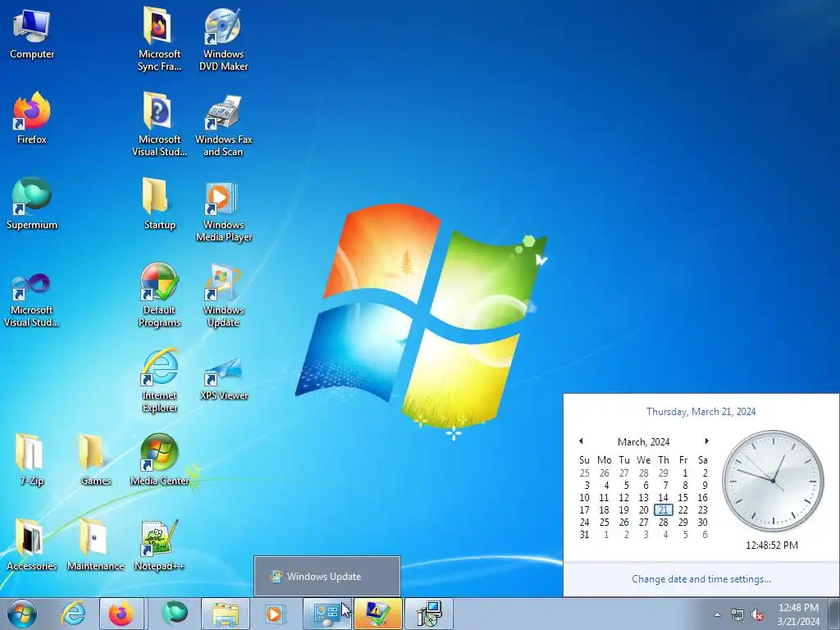This screenshot has height=630, width=840.
Task: Select March 21 in the calendar
Action: pyautogui.click(x=663, y=510)
